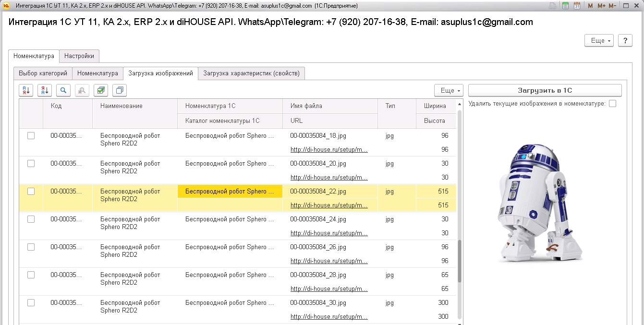Click the 'Код' column header

click(68, 113)
